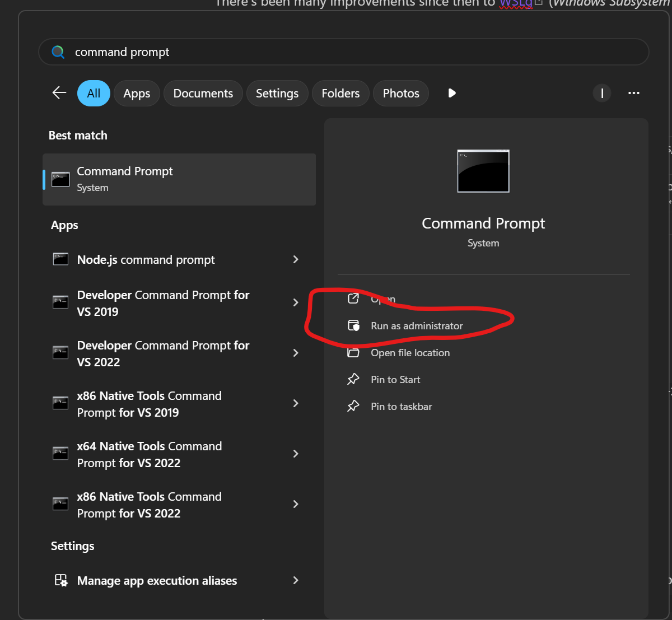Expand Developer Command Prompt VS 2019 chevron
672x620 pixels.
(x=296, y=302)
